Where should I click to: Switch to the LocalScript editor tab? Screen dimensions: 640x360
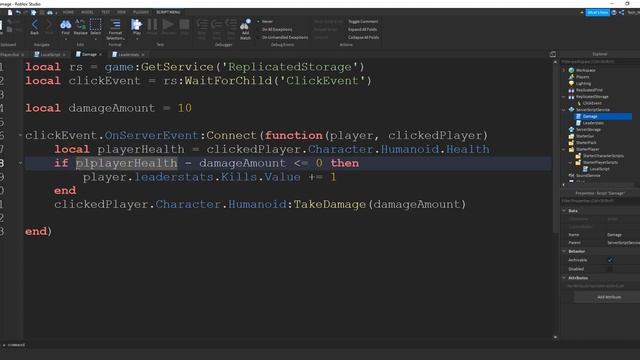(50, 54)
